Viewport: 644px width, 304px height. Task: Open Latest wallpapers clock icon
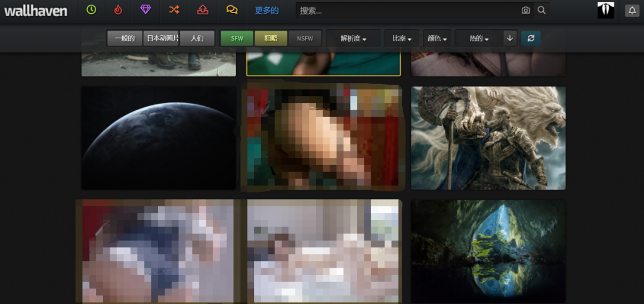click(x=91, y=10)
